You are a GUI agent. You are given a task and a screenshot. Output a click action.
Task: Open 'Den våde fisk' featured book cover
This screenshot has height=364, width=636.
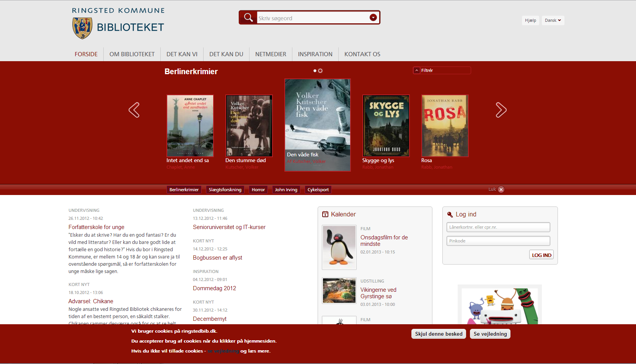(318, 125)
